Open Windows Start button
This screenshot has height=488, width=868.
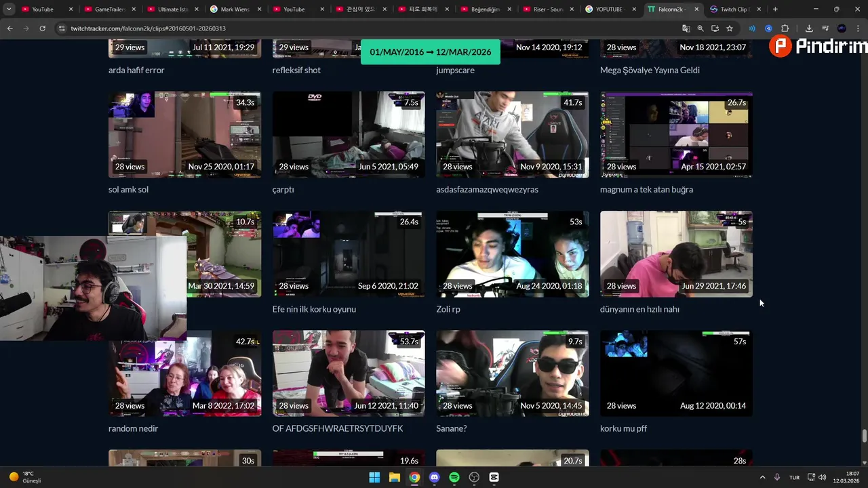pos(374,477)
